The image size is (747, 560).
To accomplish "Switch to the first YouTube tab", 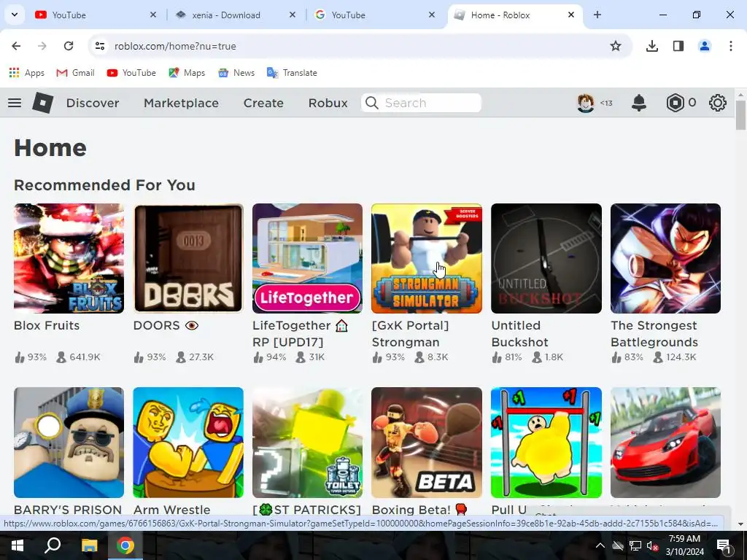I will [96, 15].
